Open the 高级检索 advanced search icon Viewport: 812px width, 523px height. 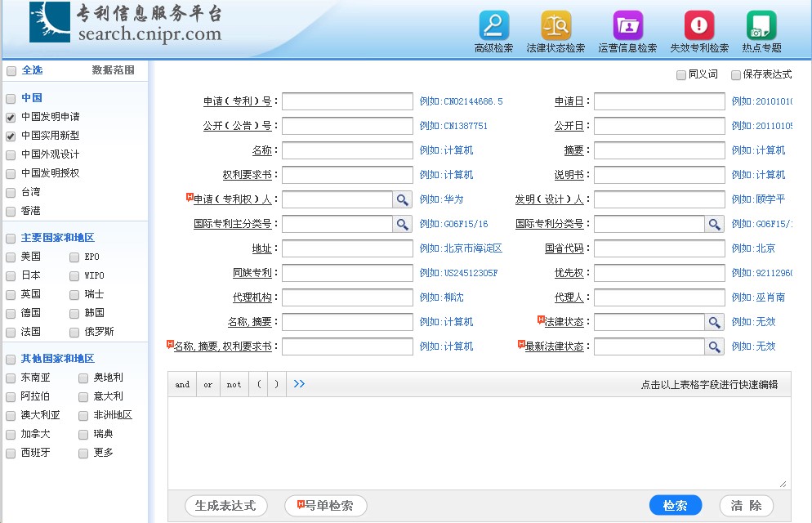[493, 25]
